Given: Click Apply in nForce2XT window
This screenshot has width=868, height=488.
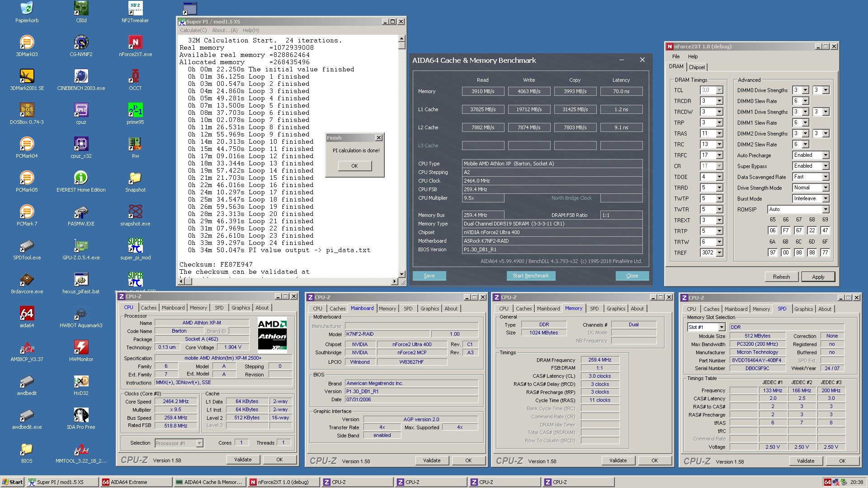Looking at the screenshot, I should (818, 277).
